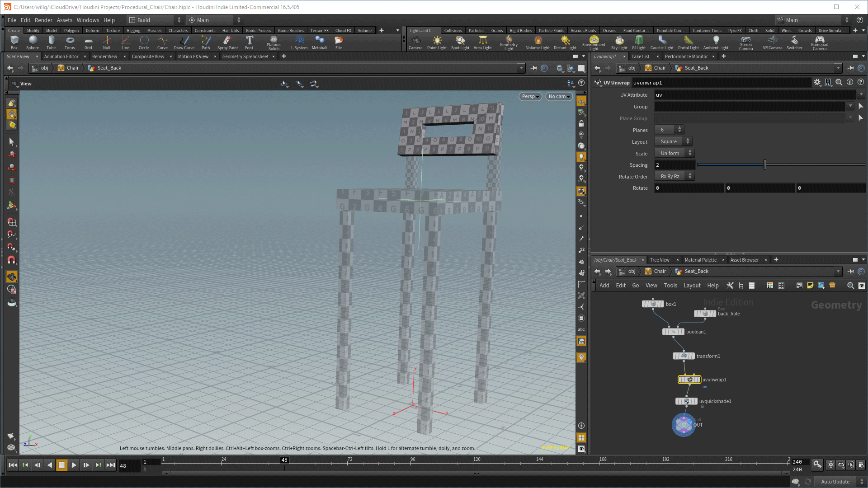Create a Box from the shelf
Screen dimensions: 868x488
click(14, 42)
